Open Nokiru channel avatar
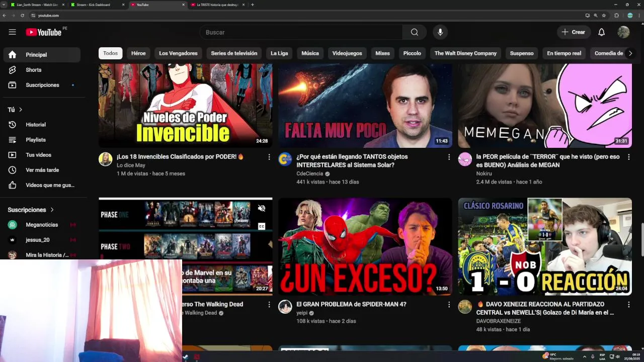This screenshot has height=362, width=644. click(x=465, y=159)
